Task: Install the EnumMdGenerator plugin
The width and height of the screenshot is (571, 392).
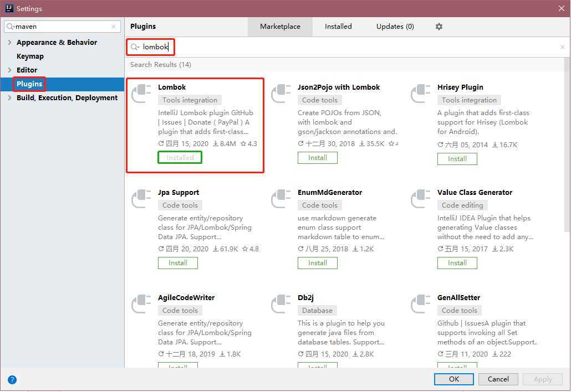Action: [318, 263]
